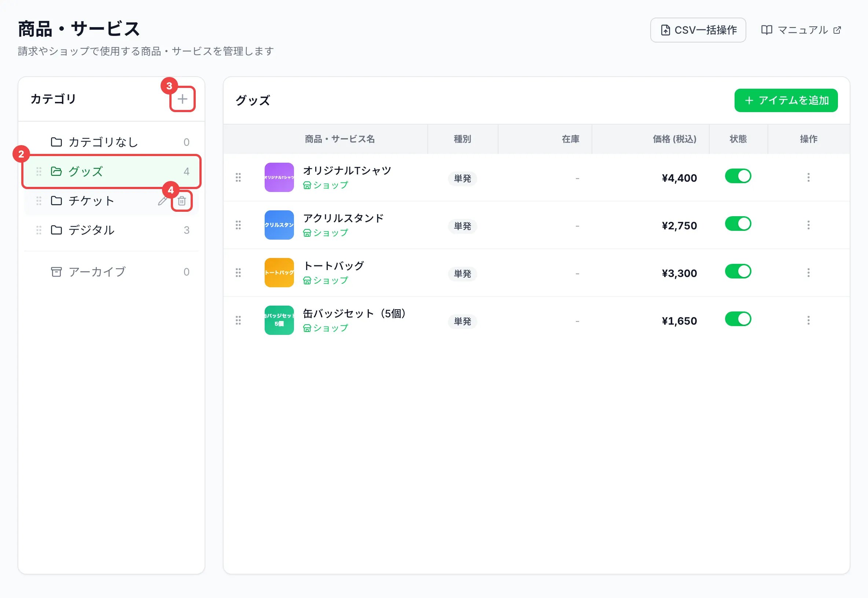Screen dimensions: 868x598
Task: Click the drag handle of the チケット category
Action: [x=38, y=201]
